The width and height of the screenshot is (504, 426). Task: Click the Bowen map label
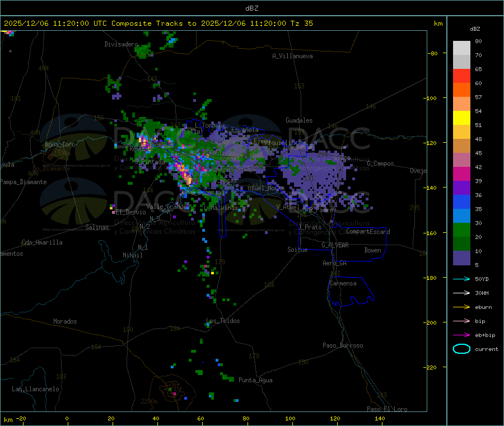click(x=373, y=251)
